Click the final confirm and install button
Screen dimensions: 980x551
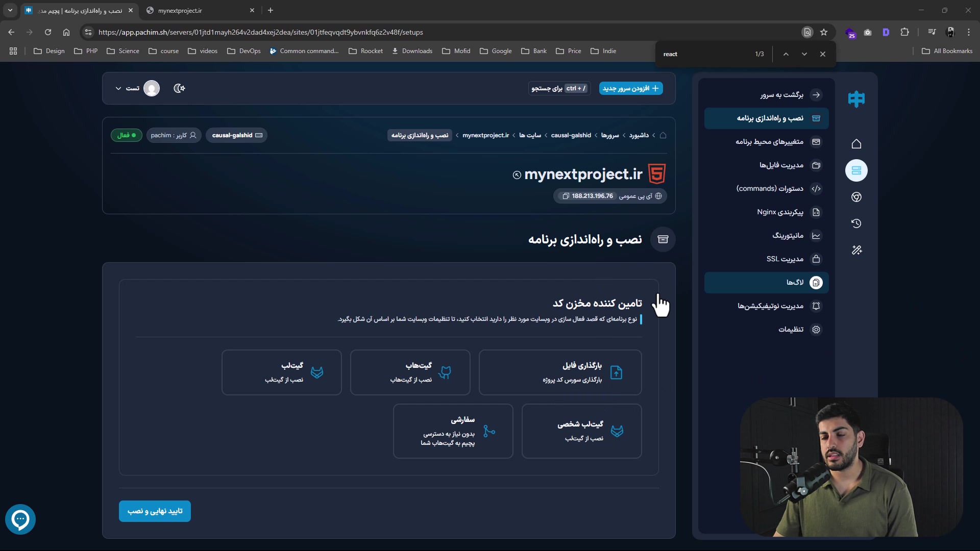coord(155,511)
